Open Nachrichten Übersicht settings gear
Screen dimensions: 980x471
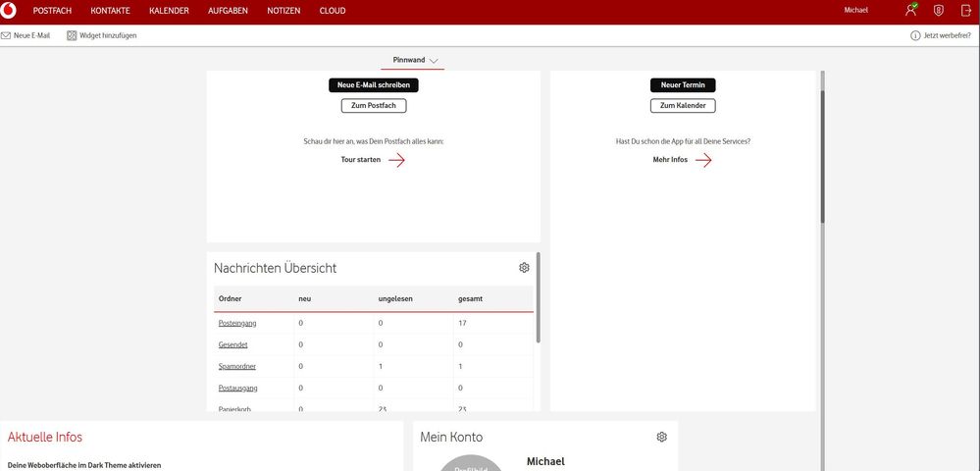(x=524, y=268)
